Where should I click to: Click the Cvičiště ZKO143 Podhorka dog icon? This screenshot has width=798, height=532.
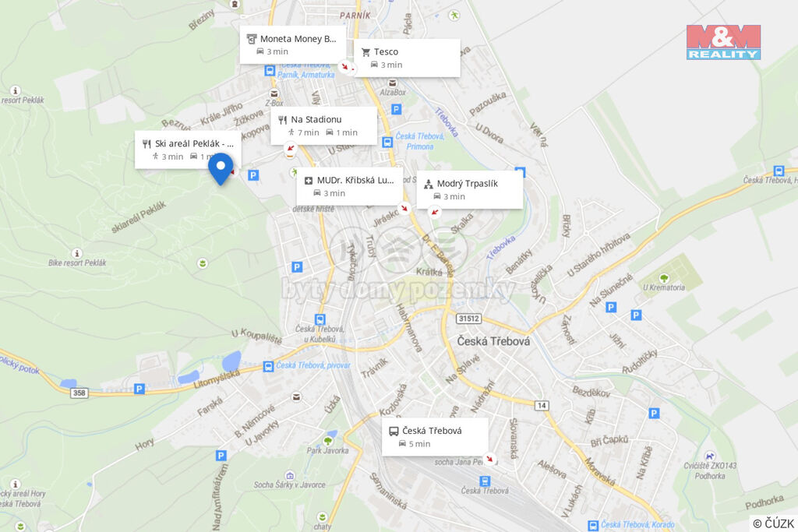point(709,456)
